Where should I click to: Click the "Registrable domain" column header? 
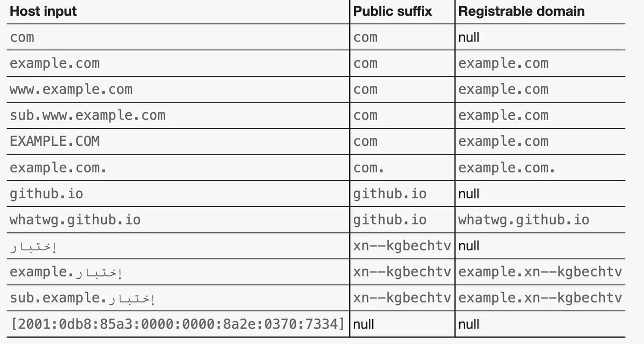[521, 11]
